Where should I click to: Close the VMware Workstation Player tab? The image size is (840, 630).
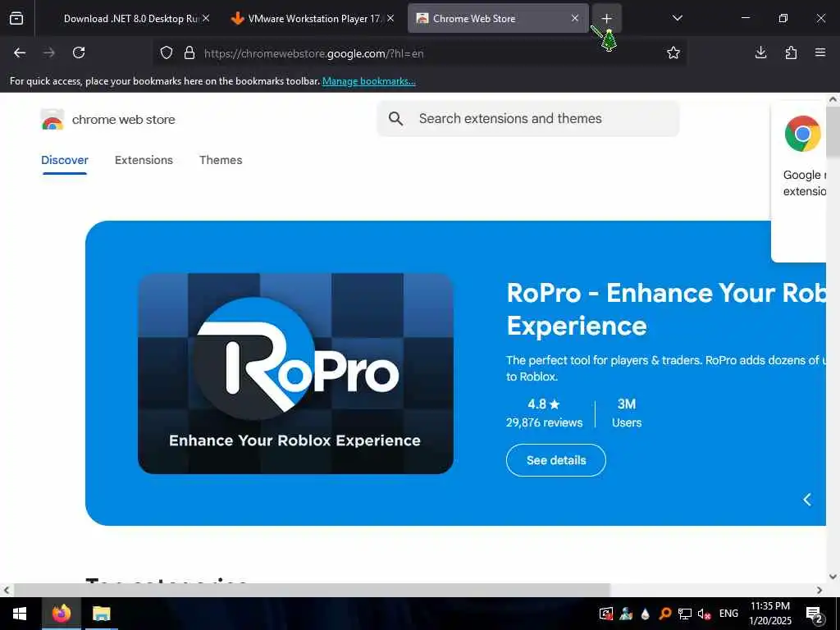pos(390,18)
